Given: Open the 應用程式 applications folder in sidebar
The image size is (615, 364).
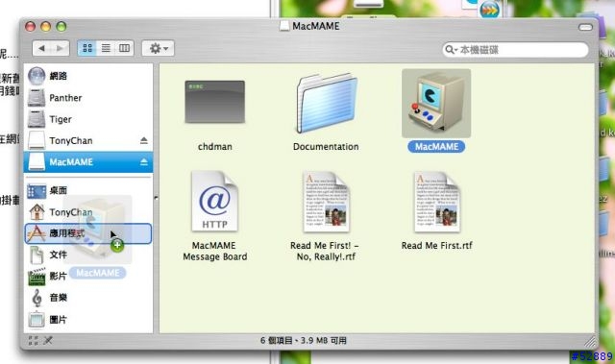Looking at the screenshot, I should pyautogui.click(x=88, y=233).
